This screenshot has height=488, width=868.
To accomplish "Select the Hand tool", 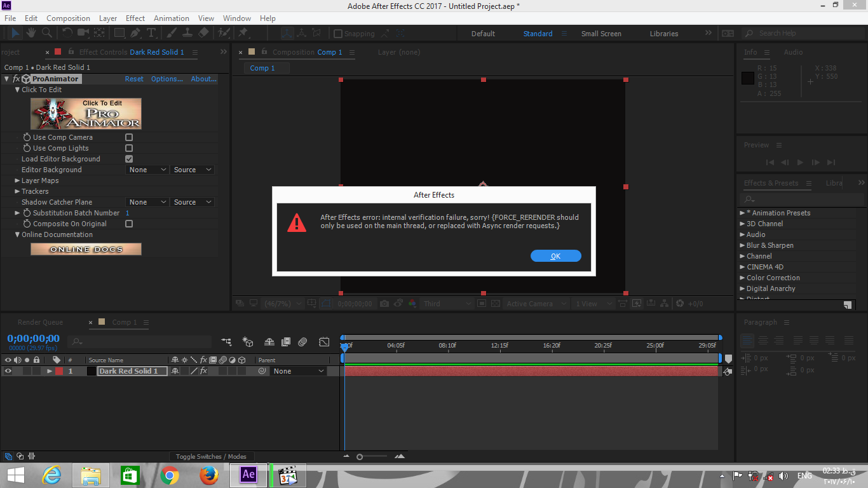I will pyautogui.click(x=32, y=32).
